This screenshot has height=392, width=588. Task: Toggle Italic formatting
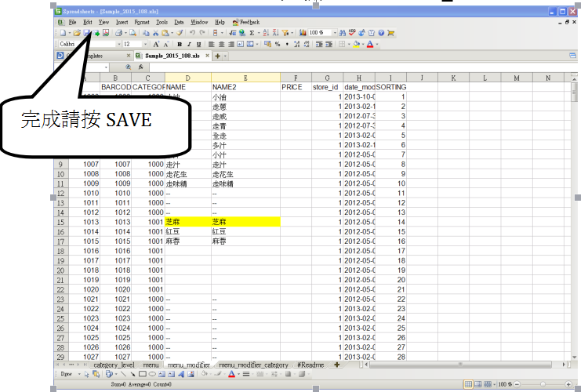[189, 44]
